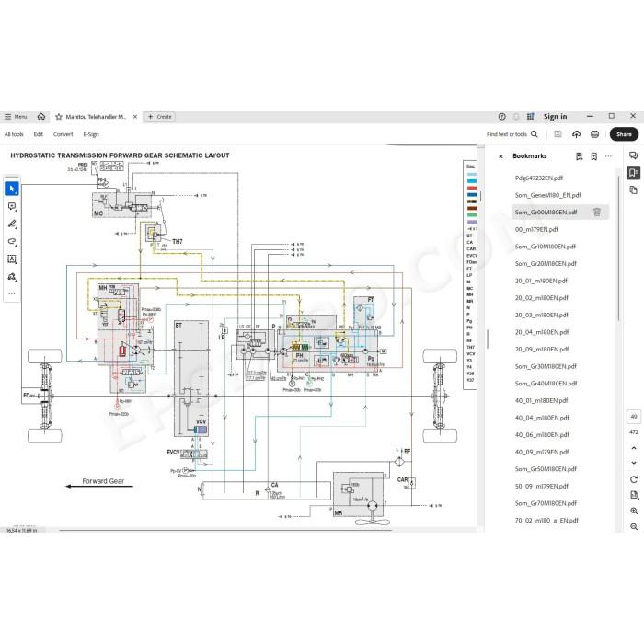Star the Manitou Telehandler document tab
Screen dimensions: 644x644
tap(59, 117)
